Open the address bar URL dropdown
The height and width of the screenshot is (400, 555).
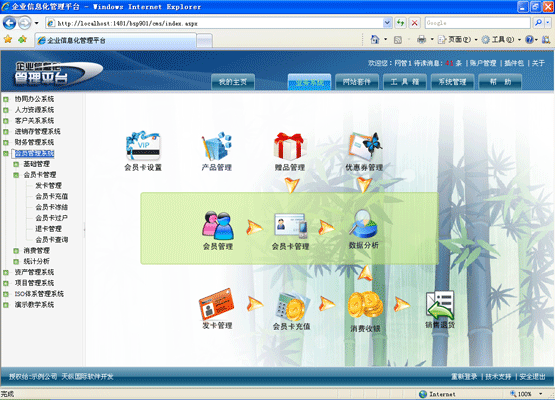(x=387, y=23)
